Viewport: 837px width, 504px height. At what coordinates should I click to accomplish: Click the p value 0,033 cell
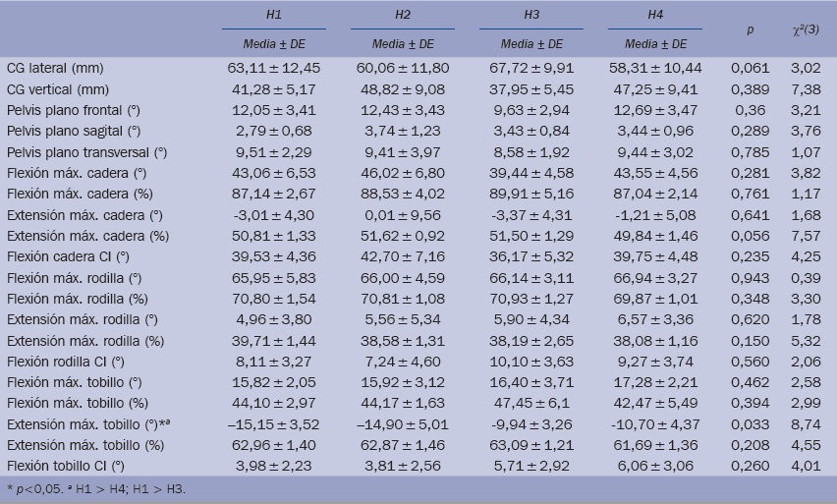click(752, 424)
